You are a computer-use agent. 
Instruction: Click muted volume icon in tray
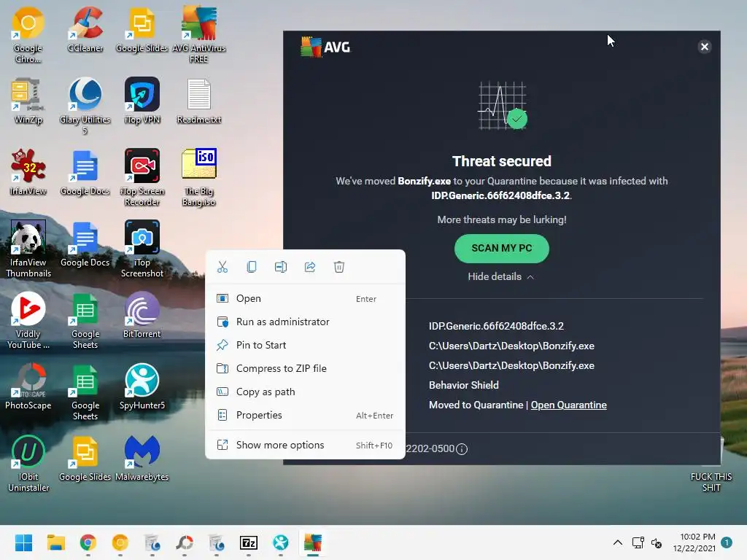657,542
